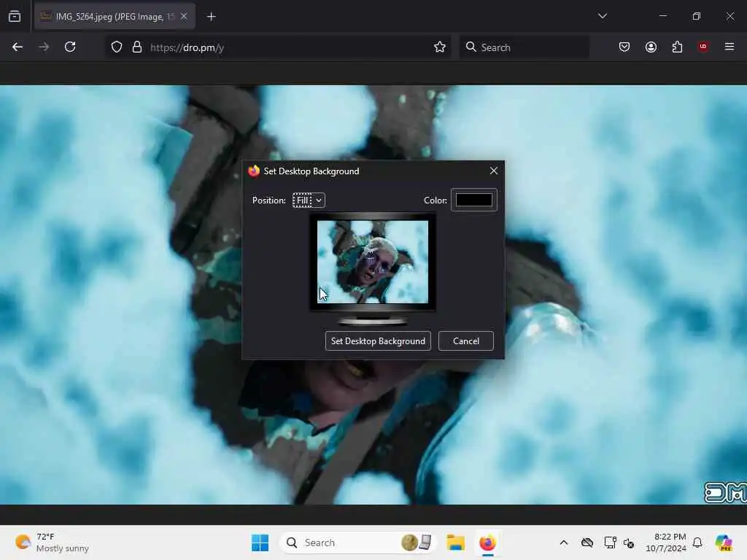Open the OneDrive cloud tray icon
747x560 pixels.
click(x=587, y=542)
